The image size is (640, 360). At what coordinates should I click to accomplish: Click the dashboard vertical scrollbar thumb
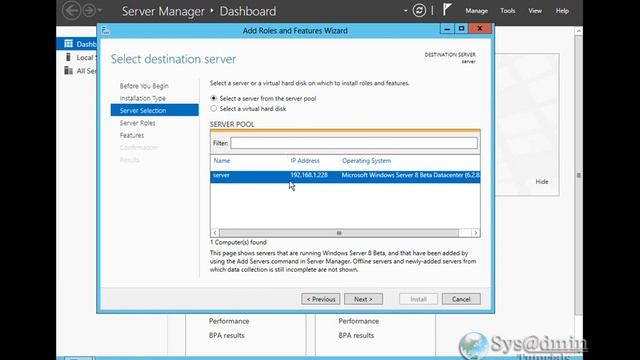click(x=578, y=175)
